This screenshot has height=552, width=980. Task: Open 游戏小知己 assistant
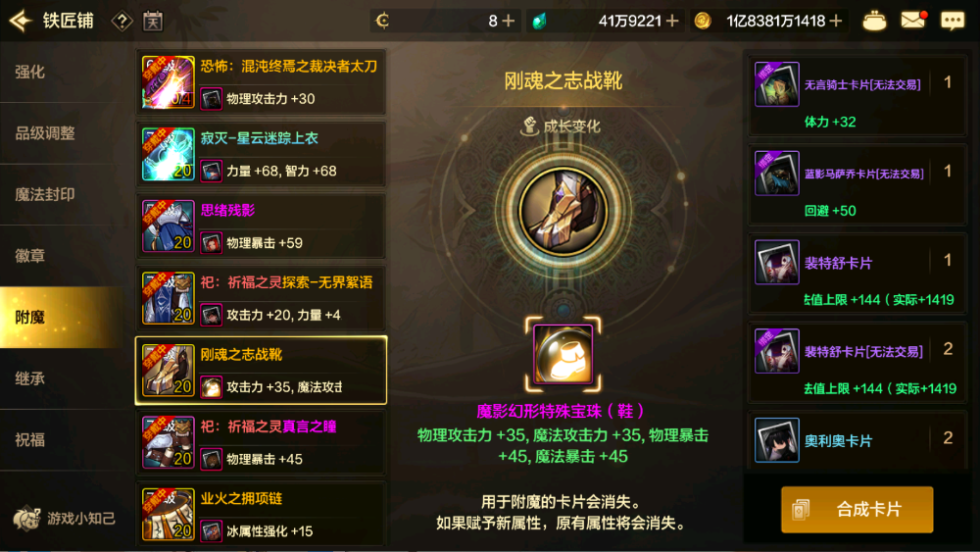tap(65, 519)
